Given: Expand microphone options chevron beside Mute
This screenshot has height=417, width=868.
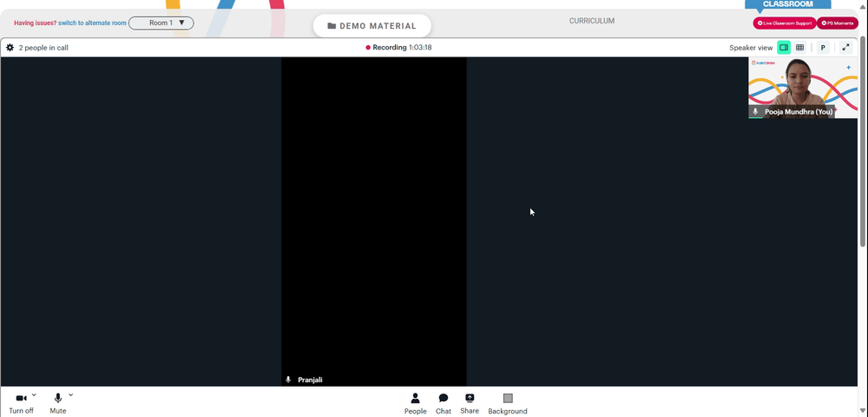Looking at the screenshot, I should coord(71,395).
